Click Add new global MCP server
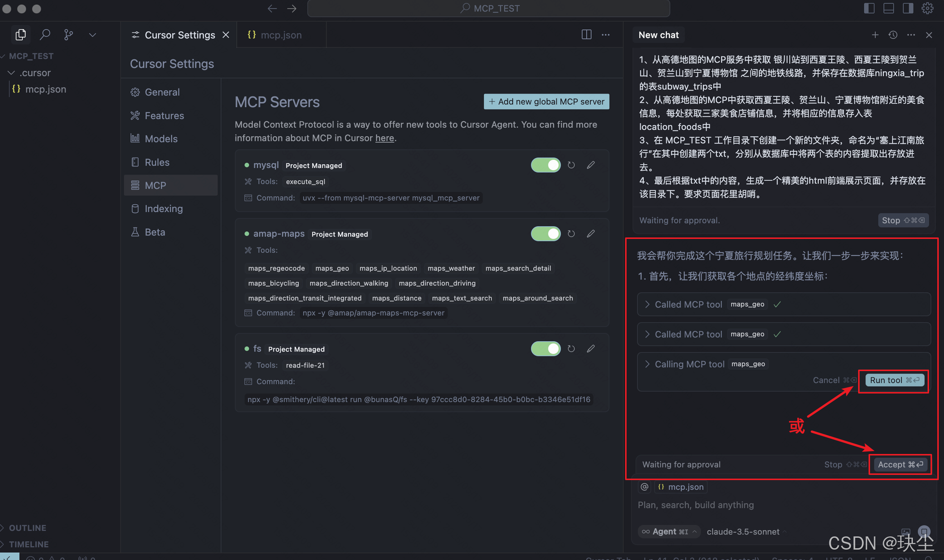Screen dimensions: 944x560 coord(546,101)
